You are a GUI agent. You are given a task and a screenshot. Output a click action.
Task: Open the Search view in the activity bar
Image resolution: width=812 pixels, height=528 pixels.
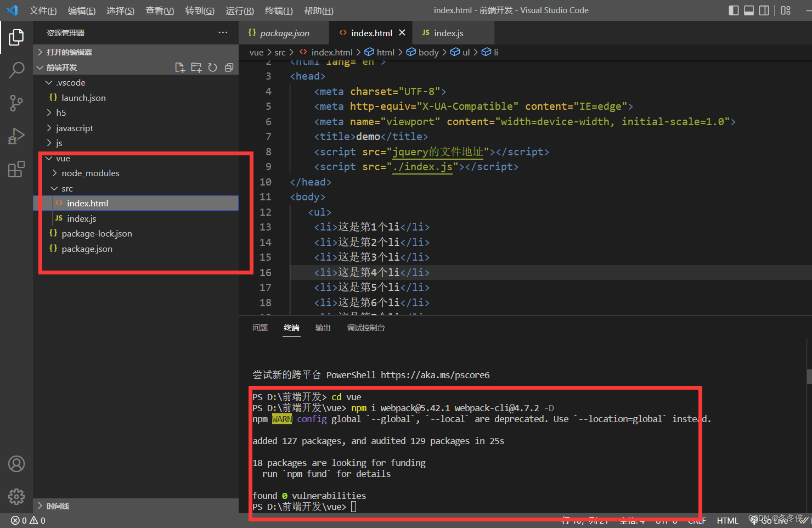point(16,70)
